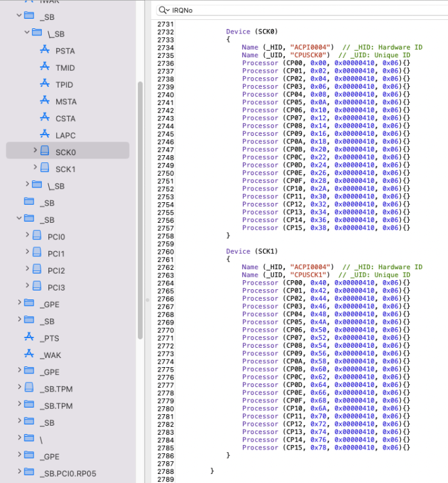The height and width of the screenshot is (483, 448).
Task: Click the _PTS method icon
Action: [x=29, y=337]
